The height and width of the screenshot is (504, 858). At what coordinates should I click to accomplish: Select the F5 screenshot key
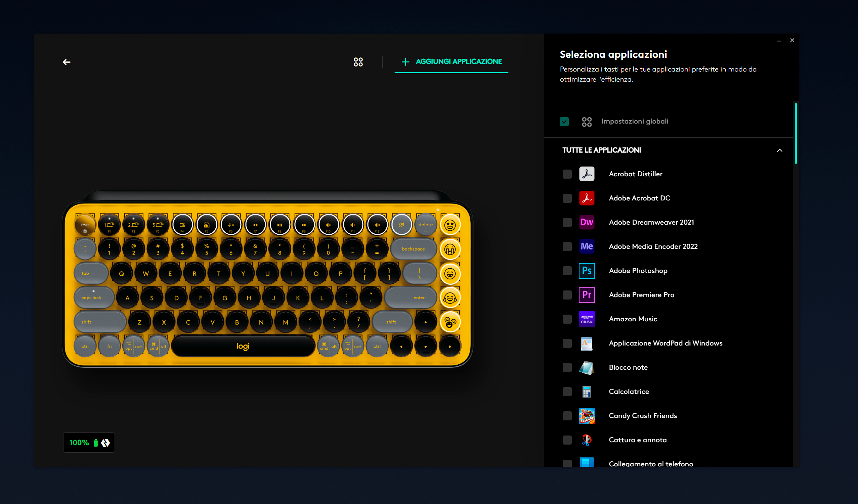point(207,225)
